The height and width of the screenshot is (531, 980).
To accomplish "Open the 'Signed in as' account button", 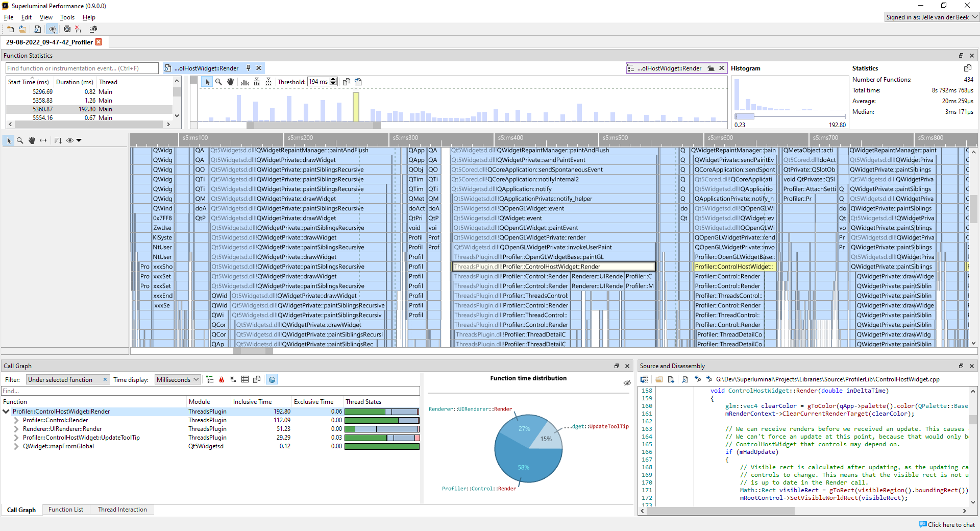I will 932,17.
